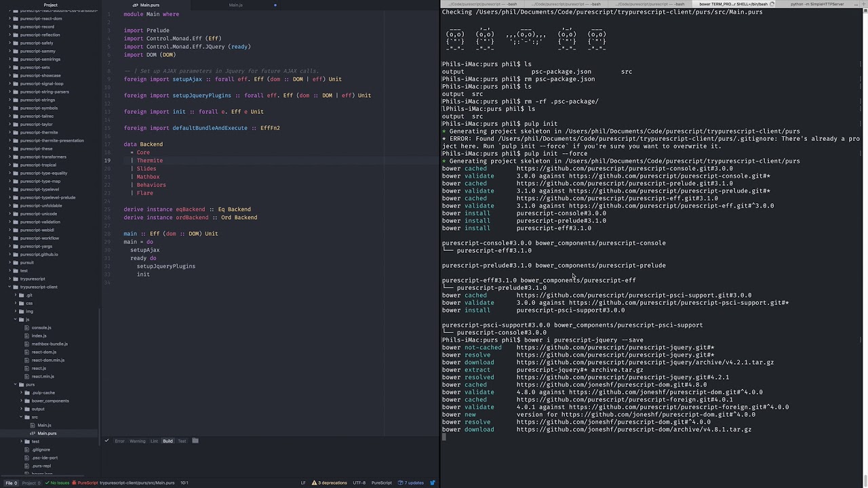Click the trypurescript-client/purs/src/Main.purs file path
868x488 pixels.
[x=137, y=483]
